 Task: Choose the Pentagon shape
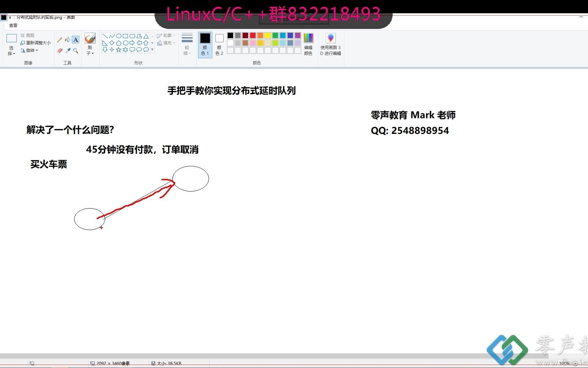(119, 43)
